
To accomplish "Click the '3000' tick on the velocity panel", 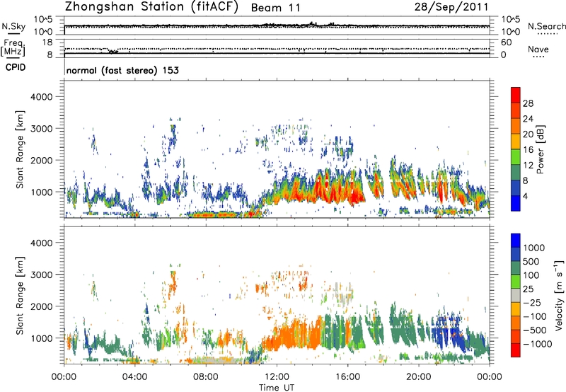I will pos(42,275).
